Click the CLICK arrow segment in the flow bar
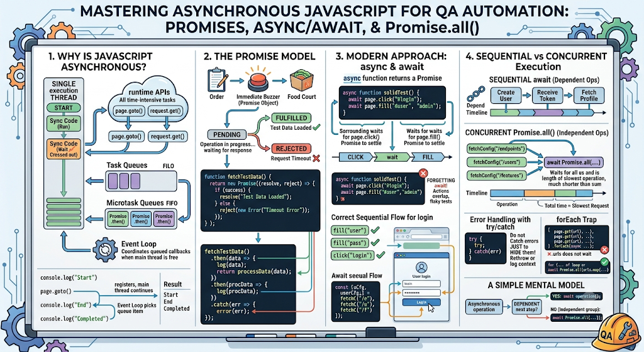The height and width of the screenshot is (352, 644). pyautogui.click(x=356, y=157)
